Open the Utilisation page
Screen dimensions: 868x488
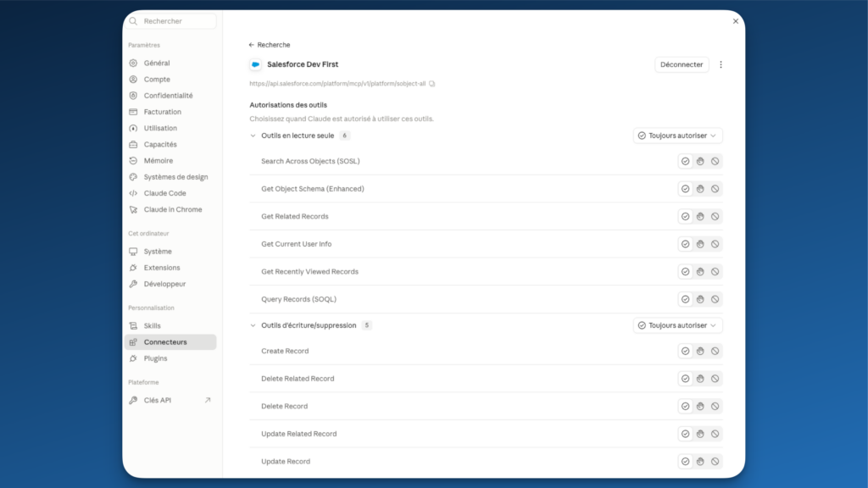point(170,128)
